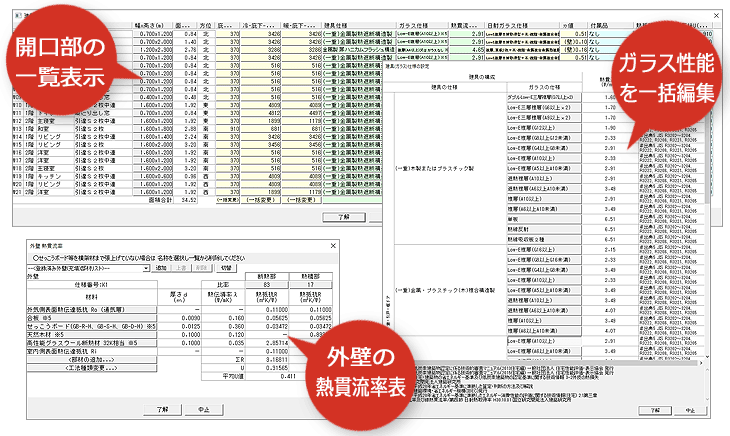Image resolution: width=730 pixels, height=436 pixels.
Task: Select せっこうボード material row button
Action: coord(92,326)
